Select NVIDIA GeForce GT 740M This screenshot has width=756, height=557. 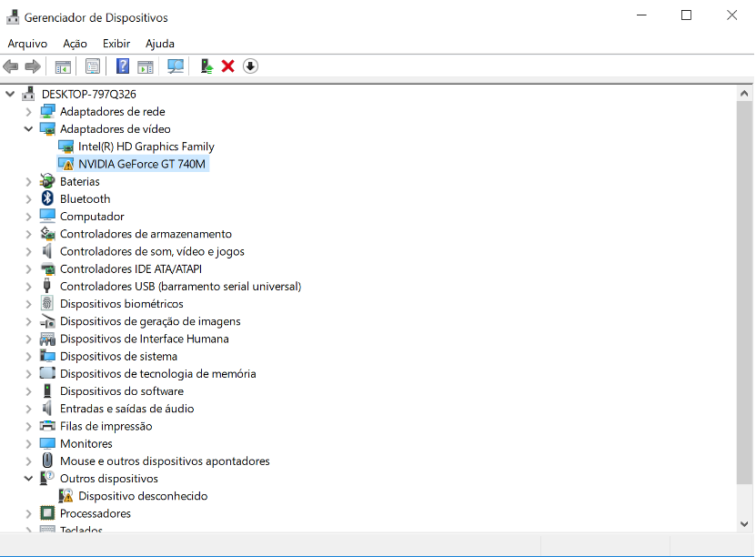(142, 164)
